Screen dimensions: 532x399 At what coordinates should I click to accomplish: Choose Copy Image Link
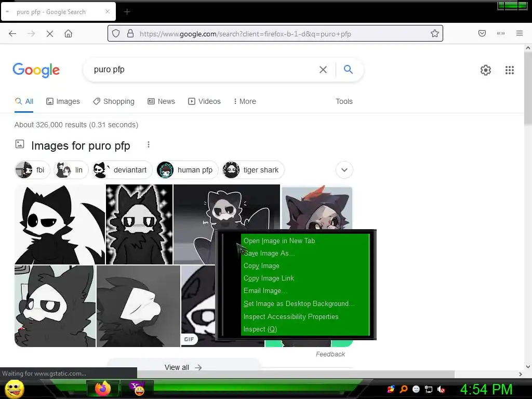pos(305,278)
